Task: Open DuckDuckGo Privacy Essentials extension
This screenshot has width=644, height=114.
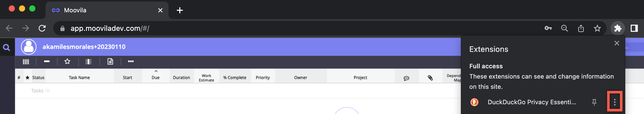Action: pos(531,102)
